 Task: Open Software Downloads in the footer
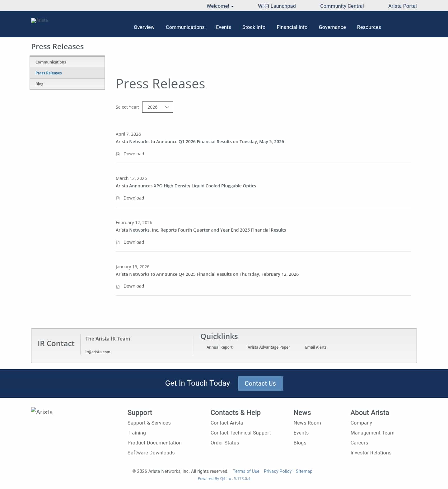151,453
